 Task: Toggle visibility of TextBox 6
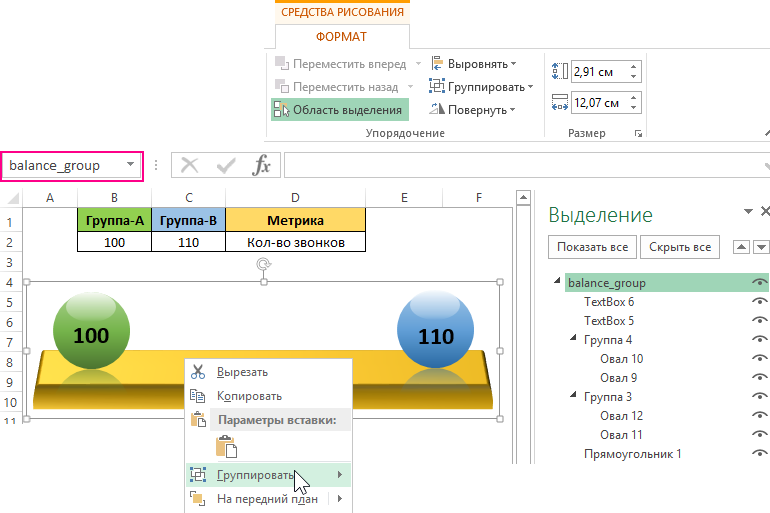coord(760,301)
